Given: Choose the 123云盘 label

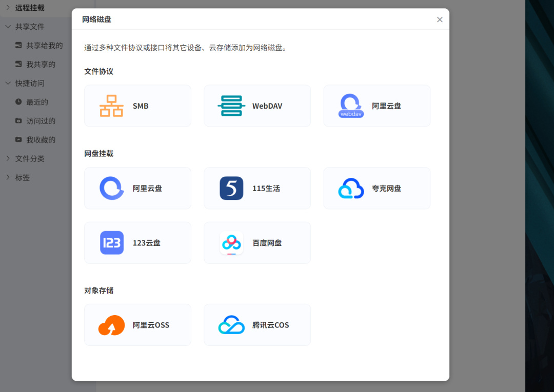Looking at the screenshot, I should [147, 243].
